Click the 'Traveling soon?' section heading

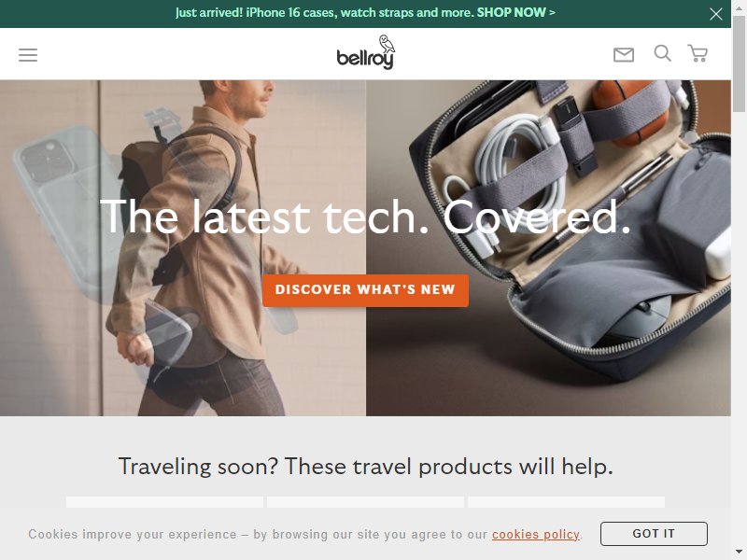tap(365, 466)
